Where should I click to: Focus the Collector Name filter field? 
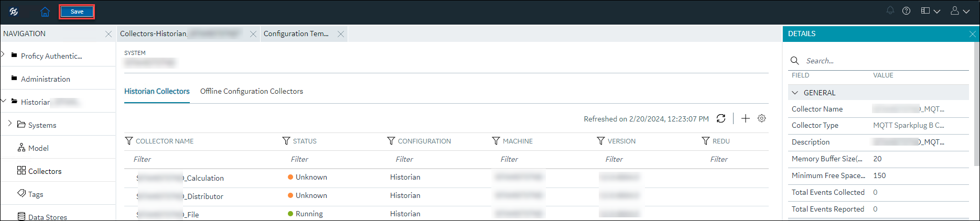click(202, 159)
